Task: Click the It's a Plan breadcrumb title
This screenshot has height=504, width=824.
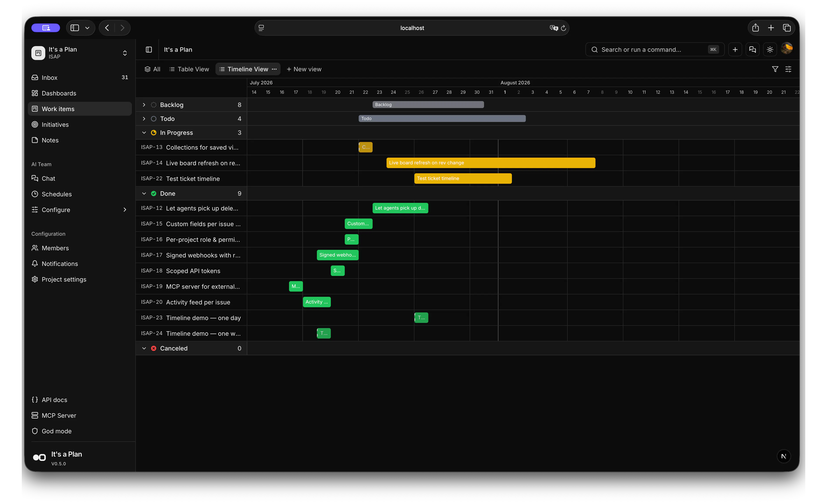Action: point(178,49)
